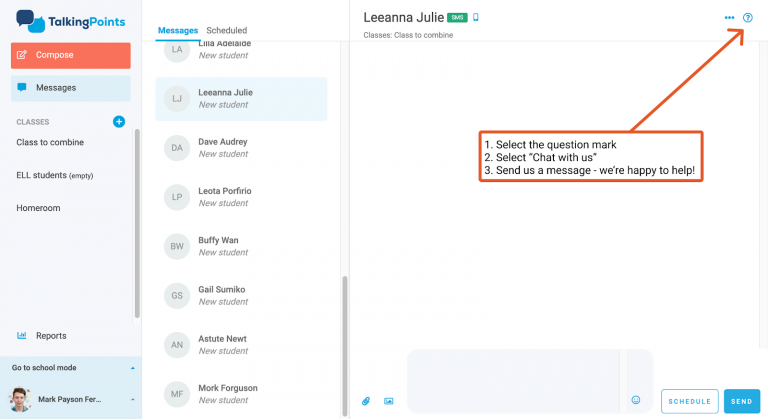The height and width of the screenshot is (419, 768).
Task: Add a new class with plus icon
Action: pos(119,122)
